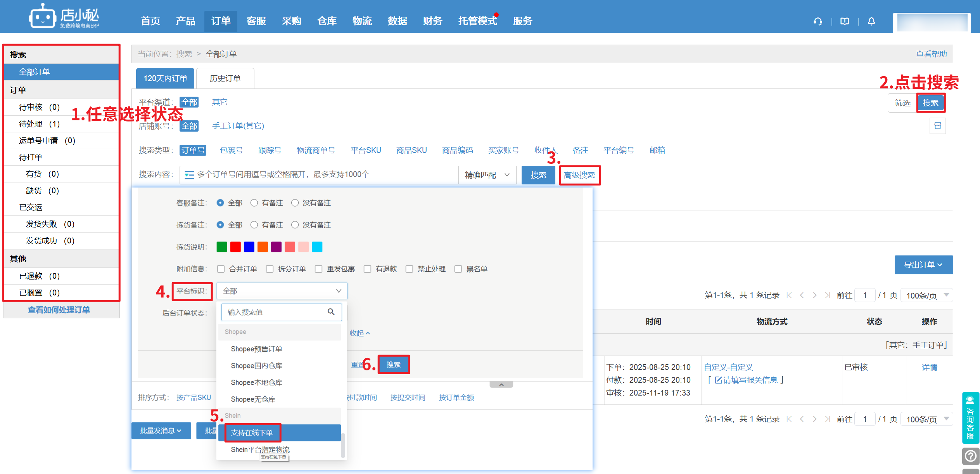
Task: Select 有备注 for 客服备注
Action: coord(254,203)
